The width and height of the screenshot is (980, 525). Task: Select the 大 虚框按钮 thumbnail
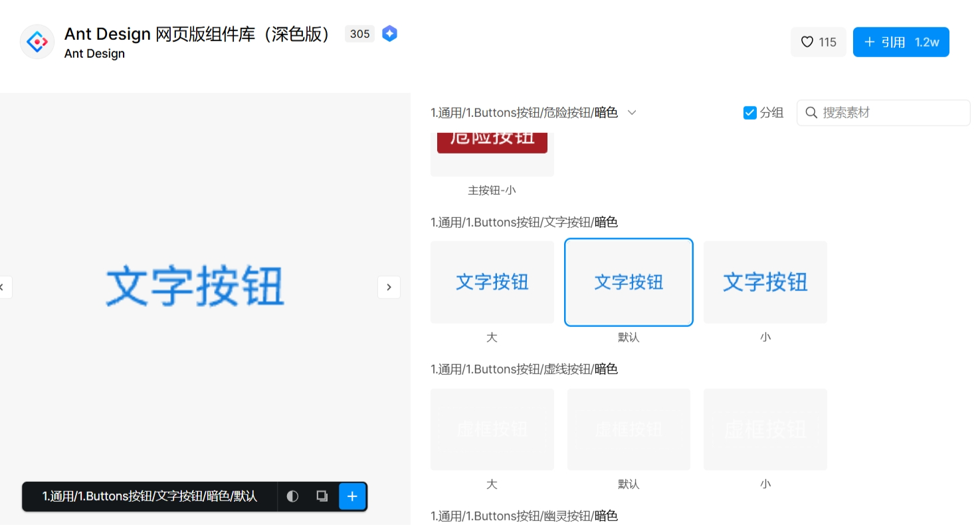coord(492,429)
